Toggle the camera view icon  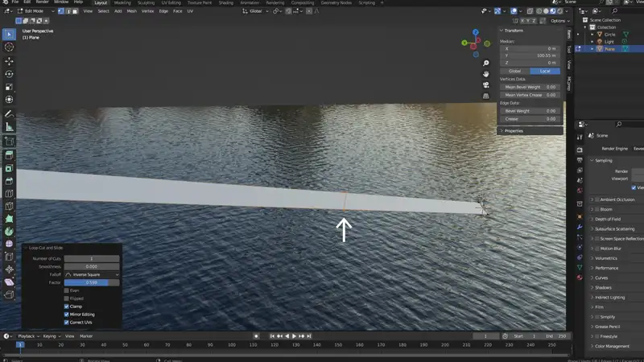(486, 84)
